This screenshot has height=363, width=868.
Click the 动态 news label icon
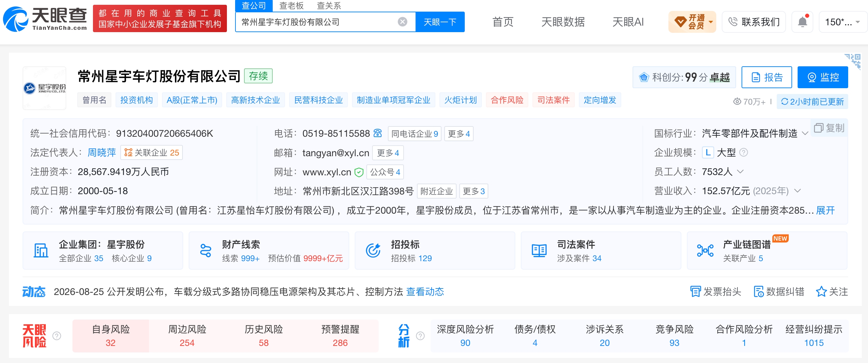tap(34, 292)
